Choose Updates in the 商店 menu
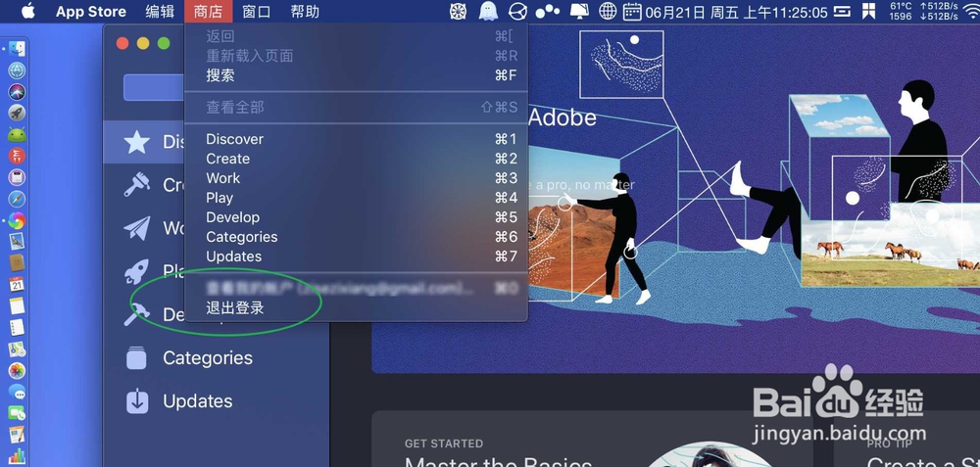980x467 pixels. coord(357,257)
